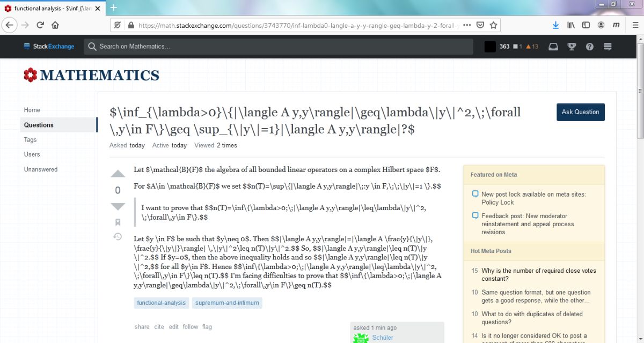Open user profile with 363 reputation
Viewport: 644px width, 343px height.
point(511,47)
